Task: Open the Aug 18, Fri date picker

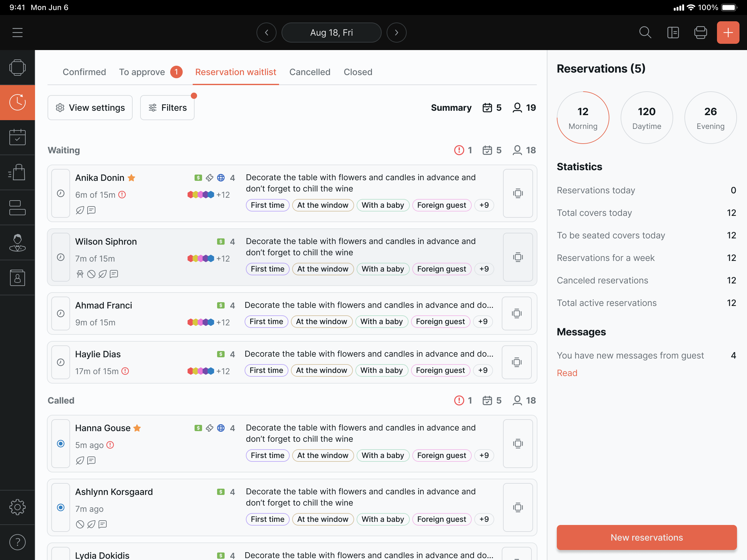Action: 331,33
